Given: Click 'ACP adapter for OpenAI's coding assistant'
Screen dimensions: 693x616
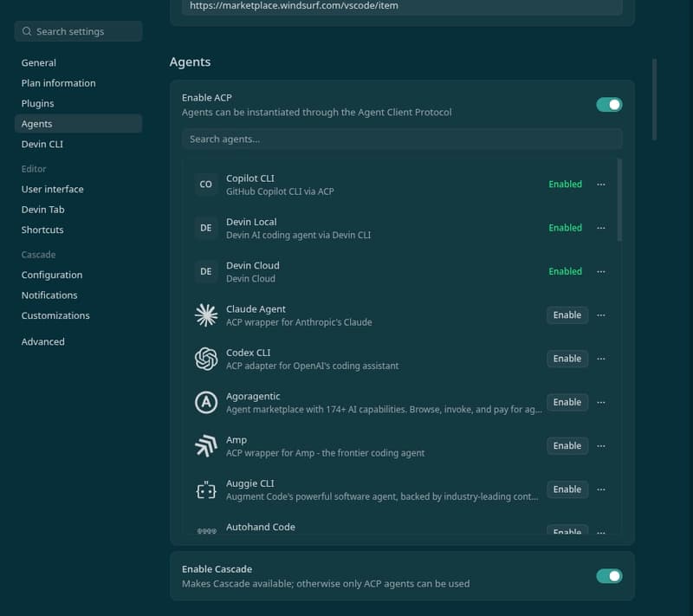Looking at the screenshot, I should pyautogui.click(x=312, y=366).
